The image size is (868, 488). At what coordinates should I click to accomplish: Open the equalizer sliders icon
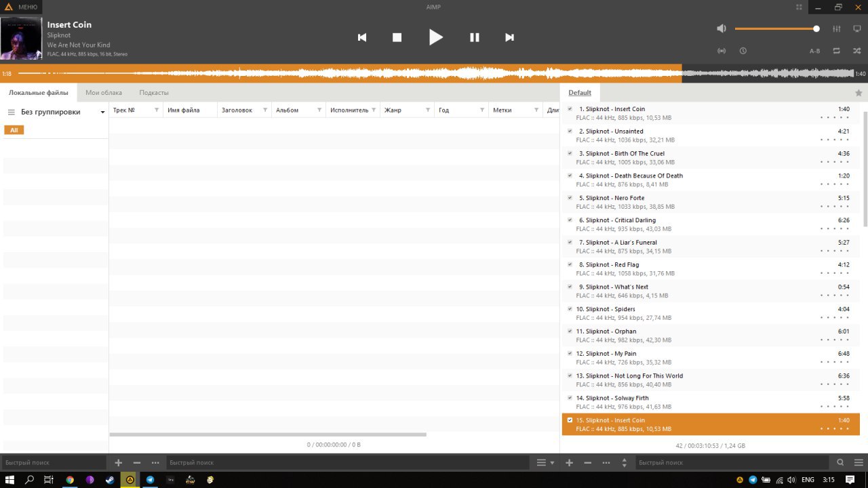point(836,28)
